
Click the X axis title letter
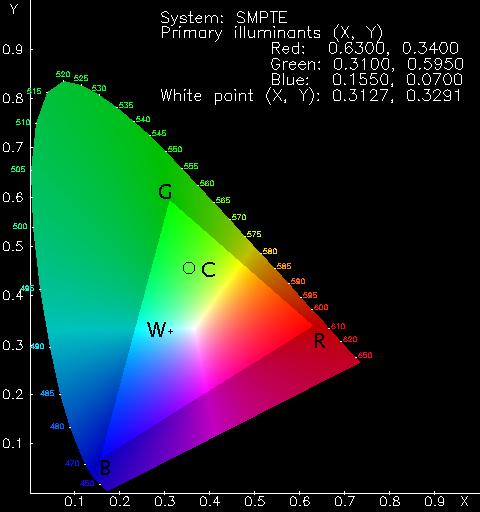click(x=464, y=501)
